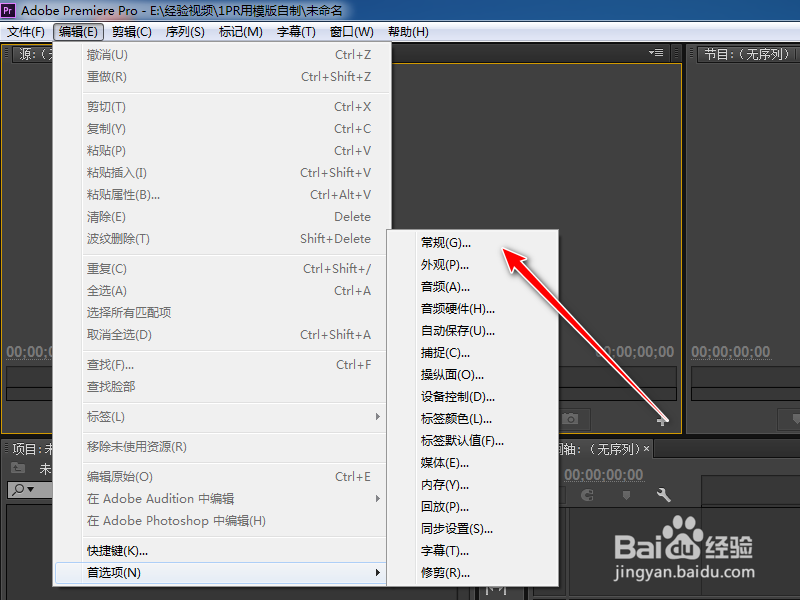The image size is (800, 600).
Task: Click the Premiere Pro title bar icon
Action: [x=9, y=10]
